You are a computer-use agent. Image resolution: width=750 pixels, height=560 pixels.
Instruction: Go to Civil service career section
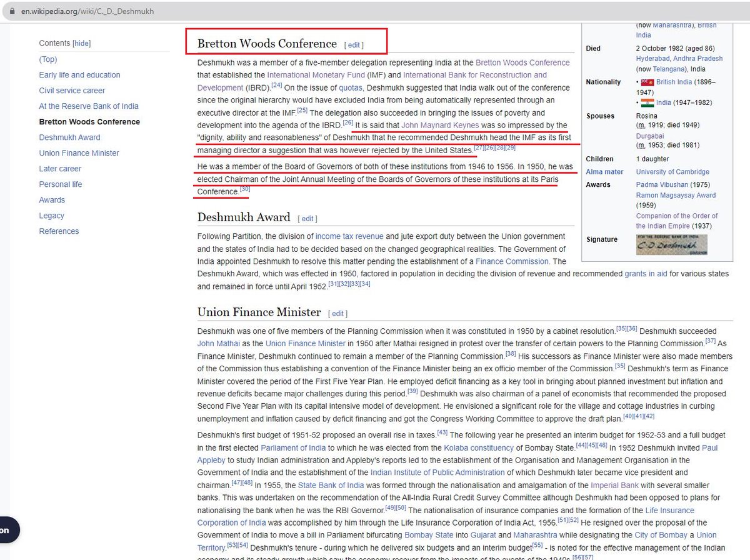click(72, 91)
